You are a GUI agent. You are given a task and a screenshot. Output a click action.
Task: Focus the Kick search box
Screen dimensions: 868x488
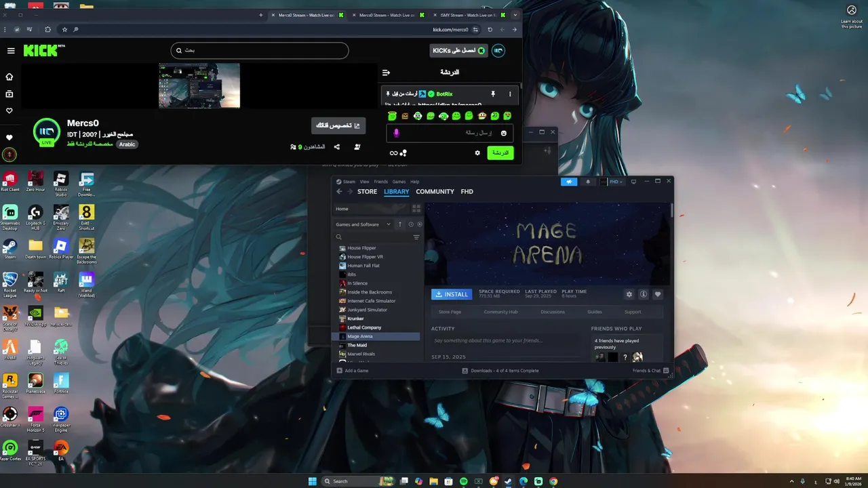tap(260, 50)
